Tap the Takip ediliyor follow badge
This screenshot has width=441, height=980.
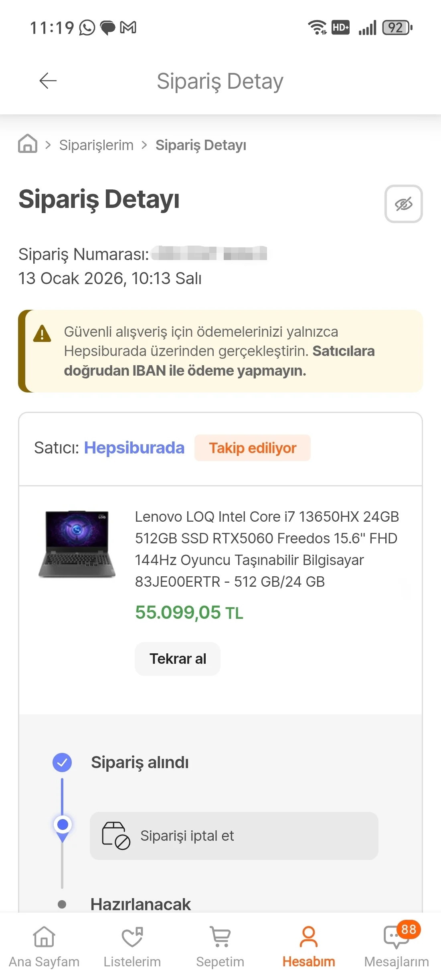point(253,448)
